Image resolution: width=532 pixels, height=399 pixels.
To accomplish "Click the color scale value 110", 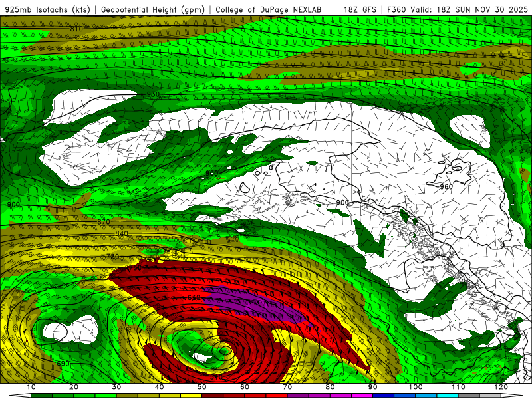I will click(x=458, y=387).
